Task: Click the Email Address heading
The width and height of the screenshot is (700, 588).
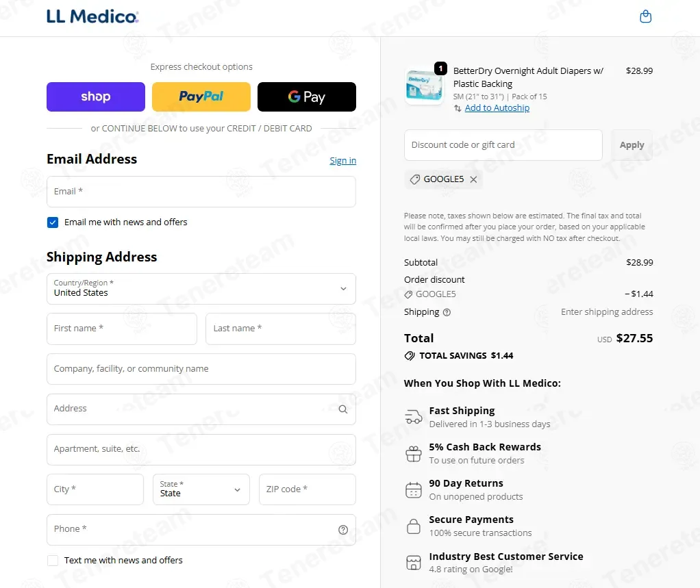Action: 92,159
